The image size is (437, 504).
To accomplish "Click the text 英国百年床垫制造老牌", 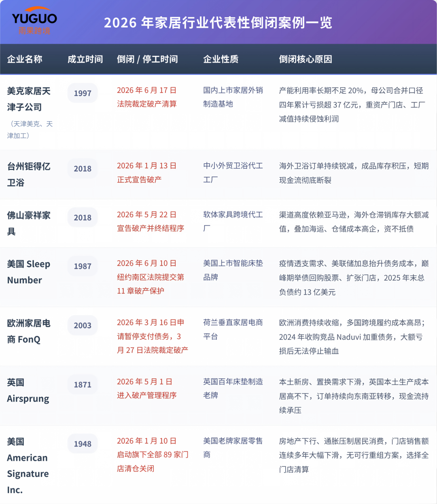I will tap(233, 388).
